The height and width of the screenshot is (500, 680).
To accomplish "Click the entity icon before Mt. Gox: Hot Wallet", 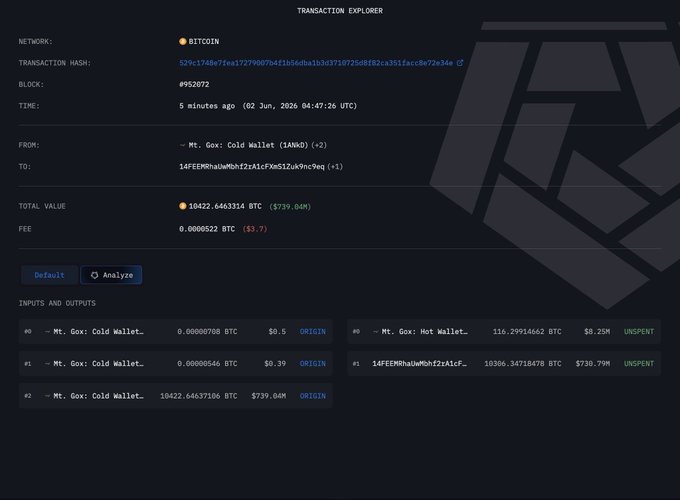I will tap(376, 331).
